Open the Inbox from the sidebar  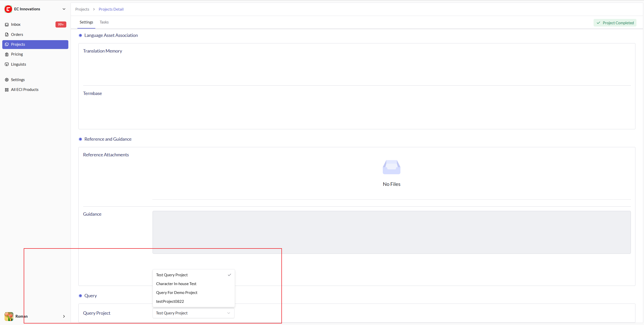click(x=7, y=24)
